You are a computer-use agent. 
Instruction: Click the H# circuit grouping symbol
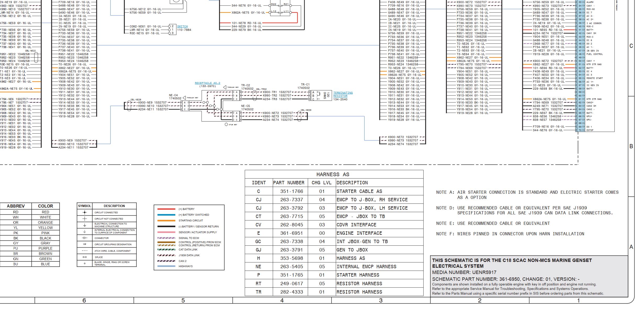pyautogui.click(x=85, y=244)
